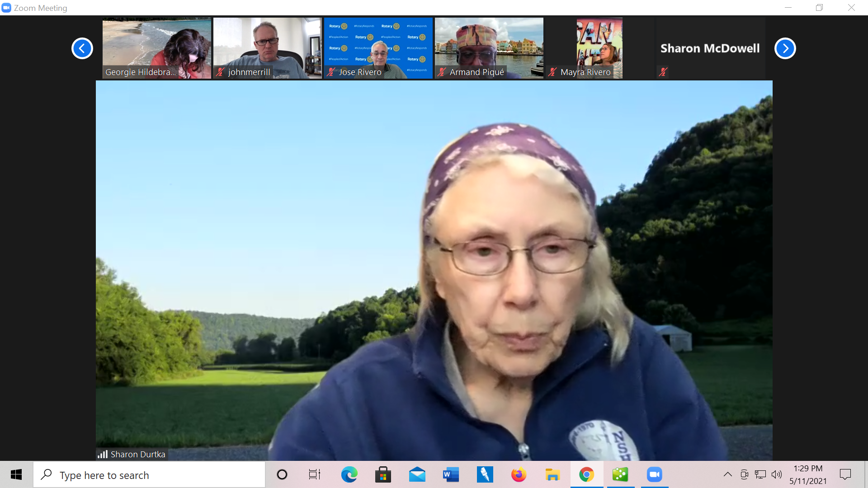Expand the hidden system tray icons

pyautogui.click(x=727, y=474)
